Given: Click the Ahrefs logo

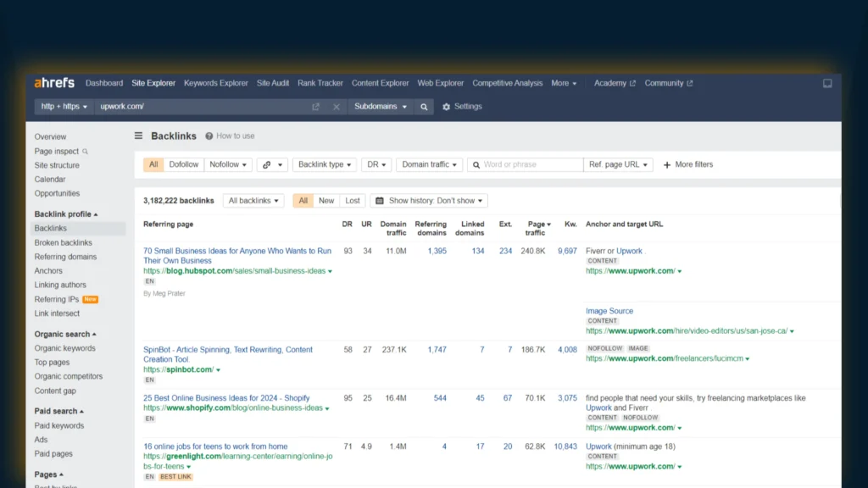Looking at the screenshot, I should (x=54, y=83).
